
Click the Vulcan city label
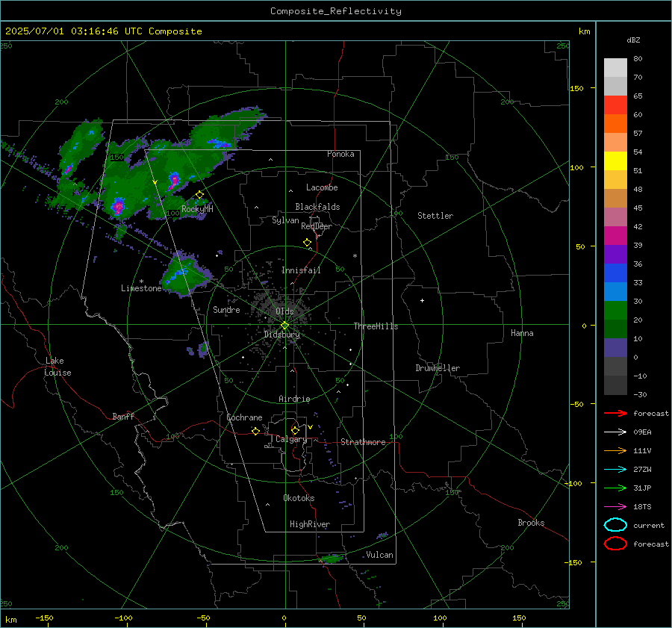(380, 555)
